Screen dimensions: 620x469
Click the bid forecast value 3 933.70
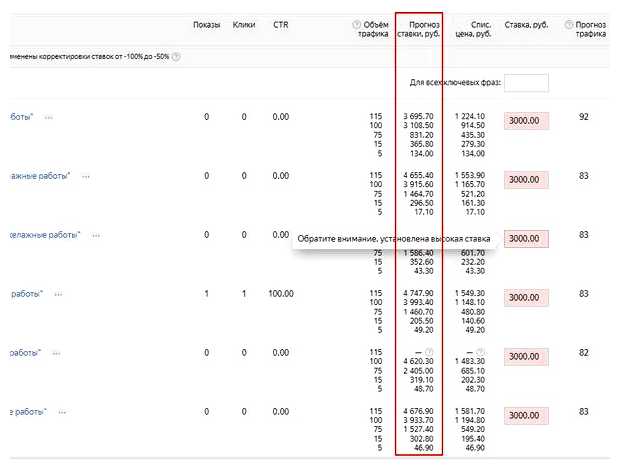[418, 420]
